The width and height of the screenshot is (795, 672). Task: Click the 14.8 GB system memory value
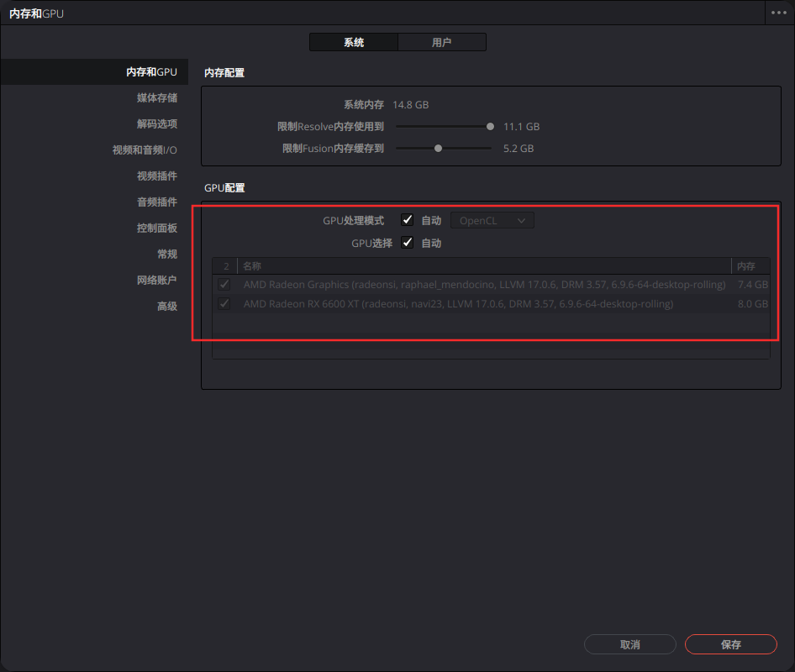(411, 104)
